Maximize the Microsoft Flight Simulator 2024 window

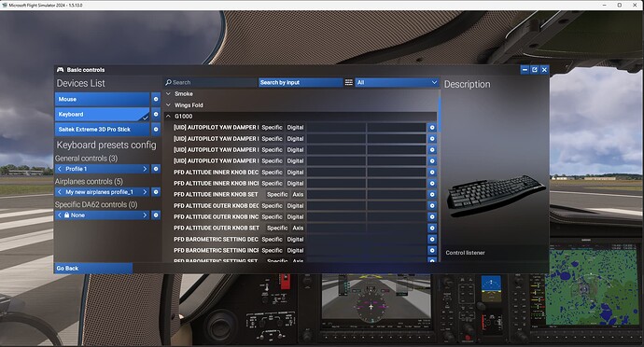pos(620,5)
